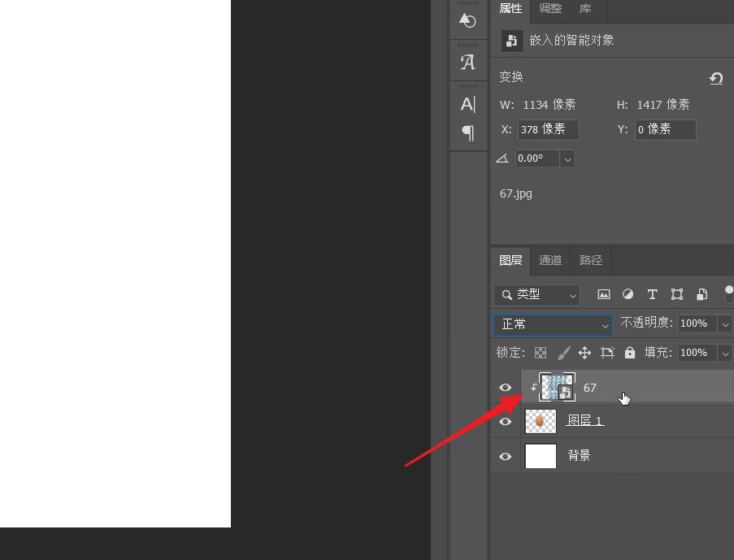The height and width of the screenshot is (560, 734).
Task: Switch to the 属性 tab
Action: coord(510,8)
